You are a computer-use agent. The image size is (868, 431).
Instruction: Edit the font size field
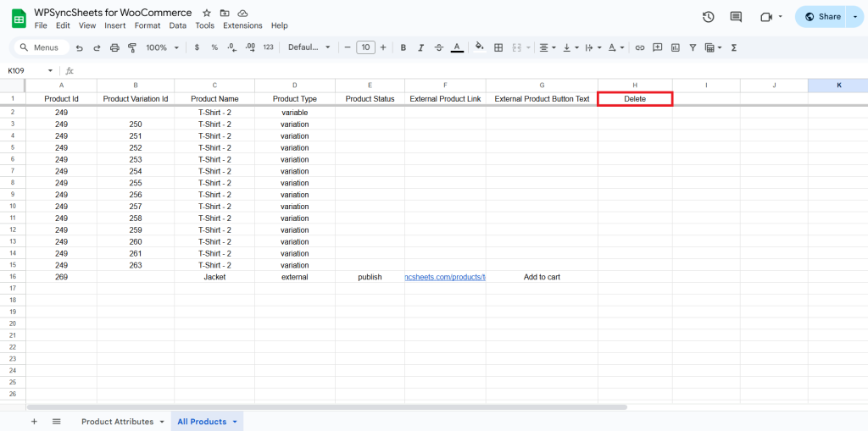click(365, 47)
